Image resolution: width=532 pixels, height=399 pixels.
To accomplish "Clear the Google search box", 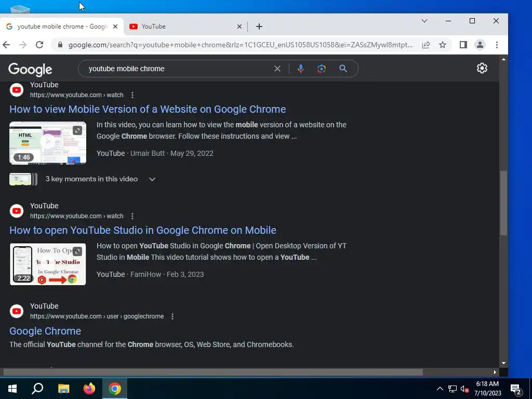I will click(277, 69).
